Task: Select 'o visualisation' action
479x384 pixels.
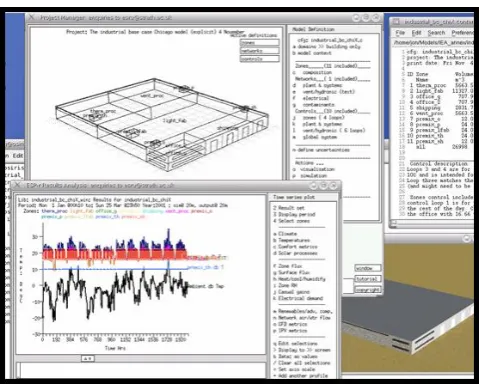Action: click(313, 169)
